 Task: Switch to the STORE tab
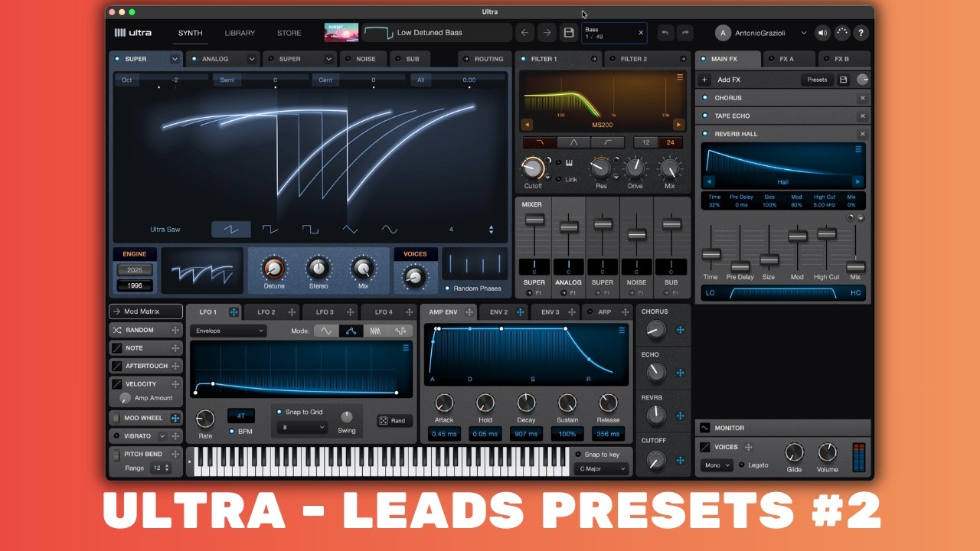click(x=289, y=33)
